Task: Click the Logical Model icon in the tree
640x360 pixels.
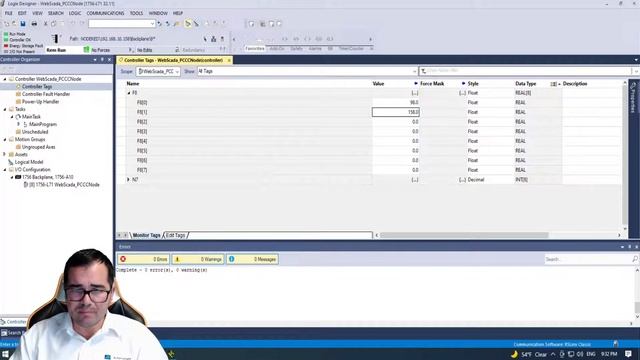Action: [11, 162]
